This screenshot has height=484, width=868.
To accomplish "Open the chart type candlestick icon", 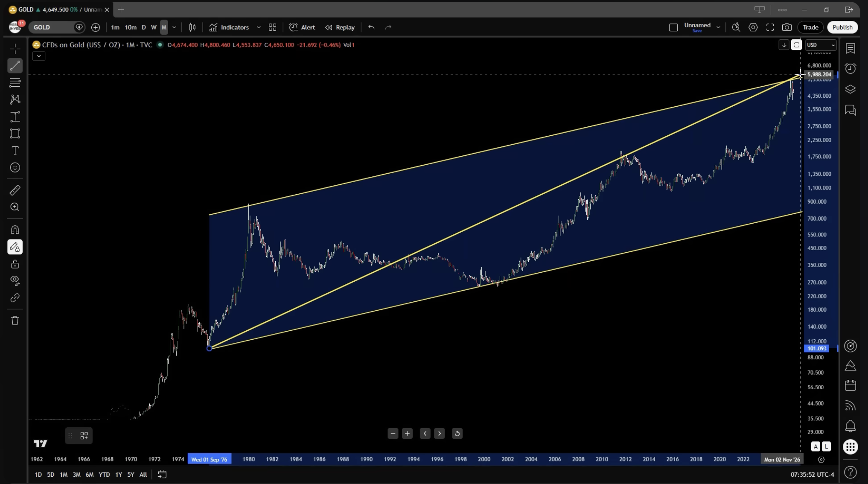I will (x=192, y=27).
